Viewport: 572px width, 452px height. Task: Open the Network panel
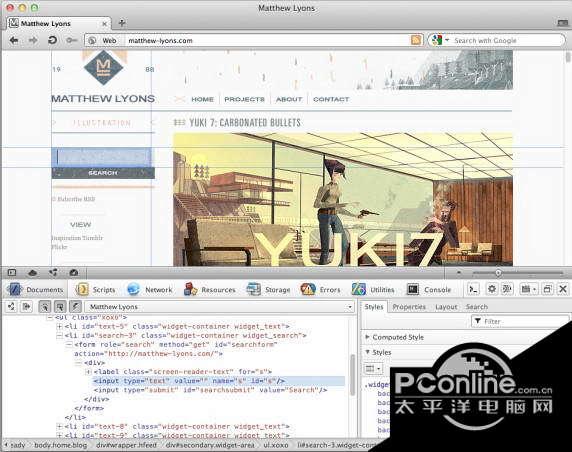click(x=150, y=290)
